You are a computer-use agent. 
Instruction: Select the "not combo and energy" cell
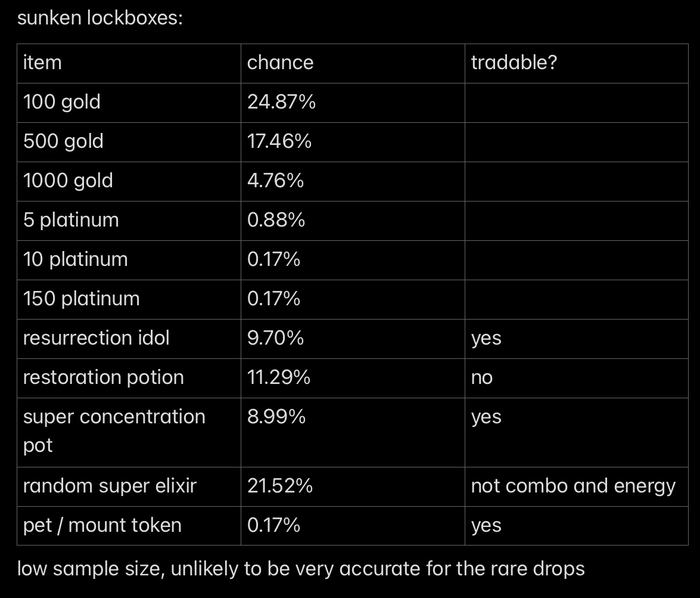point(573,486)
